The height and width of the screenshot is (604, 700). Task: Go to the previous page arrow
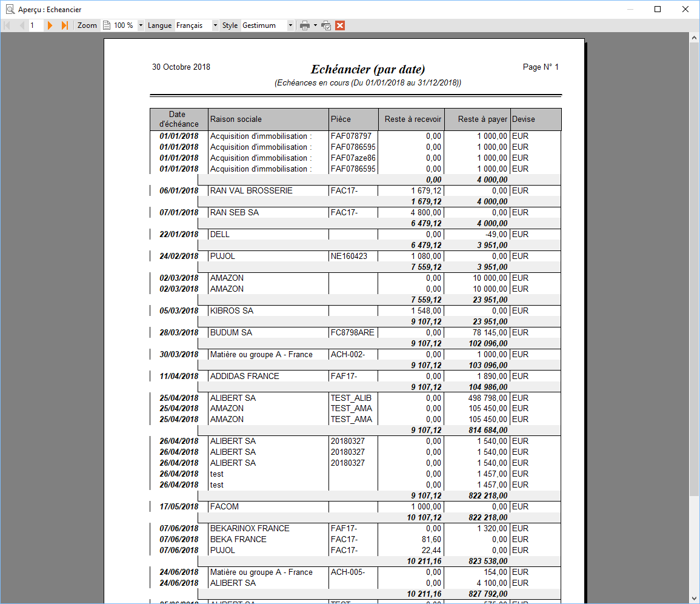click(x=21, y=25)
